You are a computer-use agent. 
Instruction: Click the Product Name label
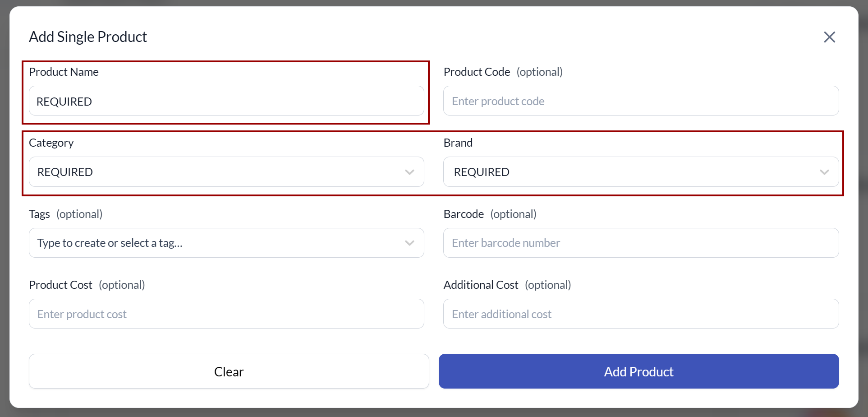coord(64,72)
